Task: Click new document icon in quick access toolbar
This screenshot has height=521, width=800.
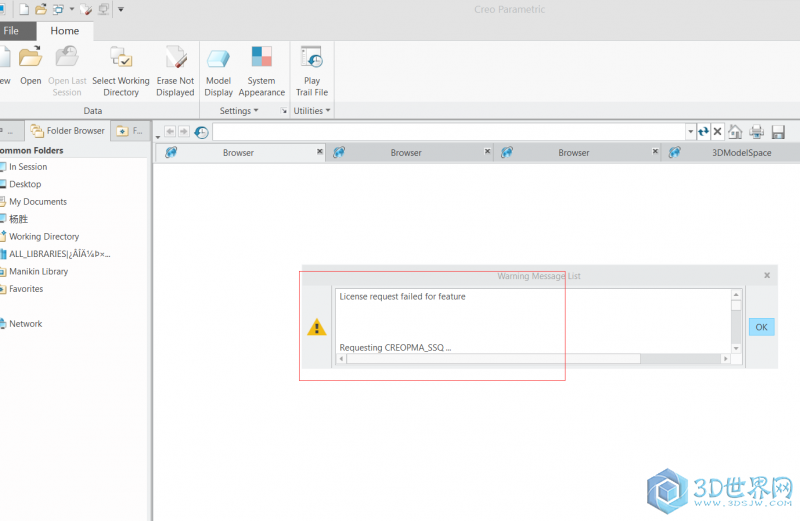Action: (x=23, y=9)
